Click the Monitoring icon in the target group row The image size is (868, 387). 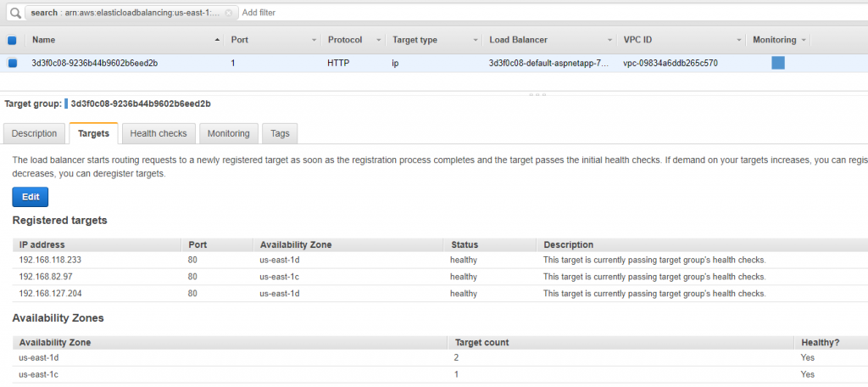778,63
